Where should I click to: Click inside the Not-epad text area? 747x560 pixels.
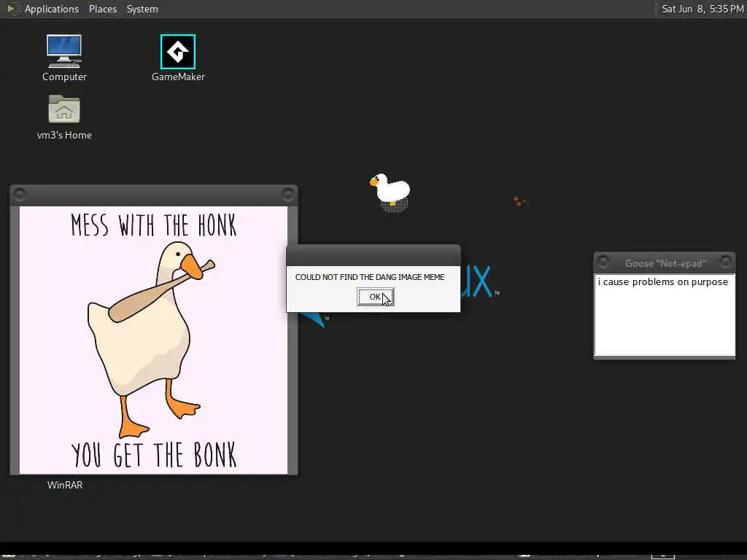[x=665, y=314]
